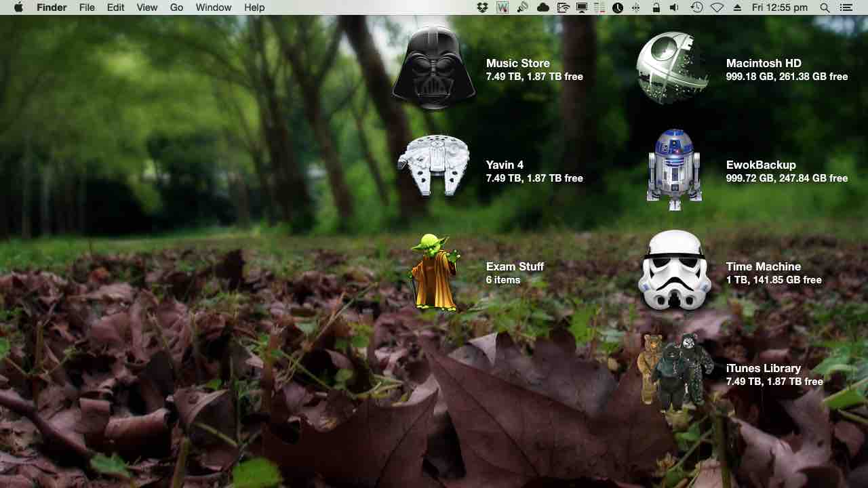Select the Yavin 4 Millennium Falcon icon
Screen dimensions: 868x488
pos(434,166)
